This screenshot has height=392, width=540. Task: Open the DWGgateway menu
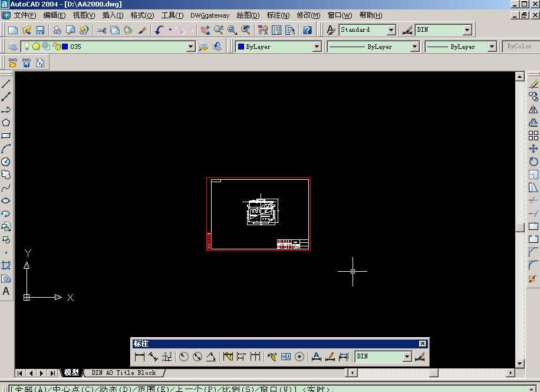[x=210, y=15]
